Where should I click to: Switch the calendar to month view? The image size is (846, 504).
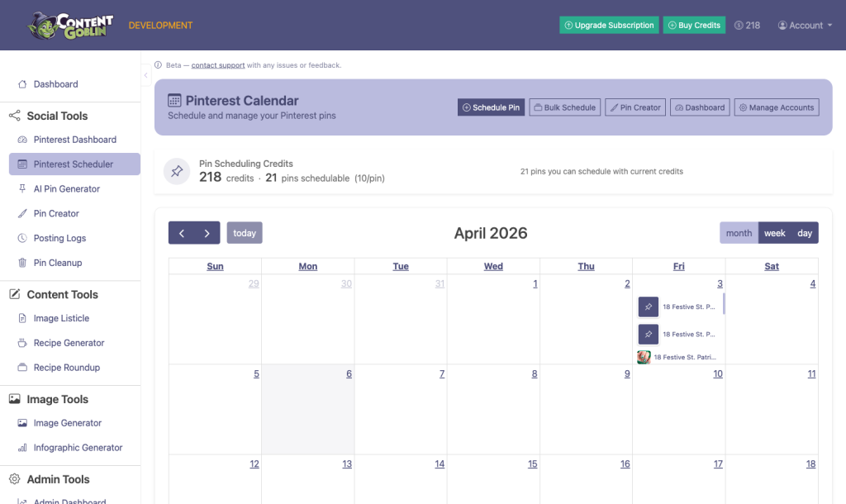[739, 233]
